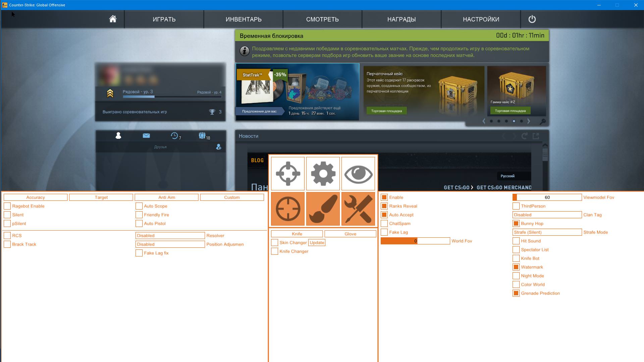Open the Clan Tag dropdown
Image resolution: width=644 pixels, height=362 pixels.
point(547,215)
